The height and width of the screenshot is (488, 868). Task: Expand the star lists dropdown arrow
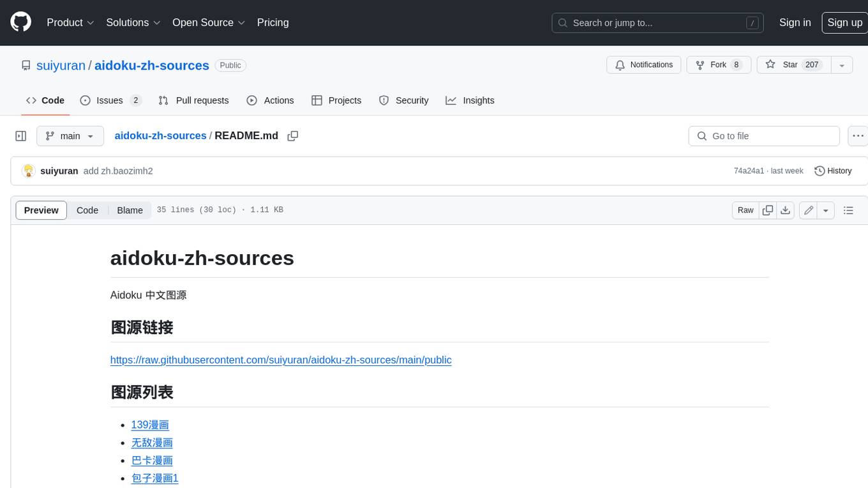pos(842,65)
